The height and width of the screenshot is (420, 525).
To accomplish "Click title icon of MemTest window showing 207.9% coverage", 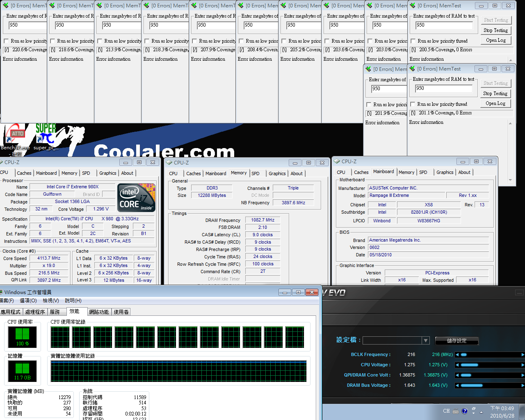I will [x=194, y=6].
